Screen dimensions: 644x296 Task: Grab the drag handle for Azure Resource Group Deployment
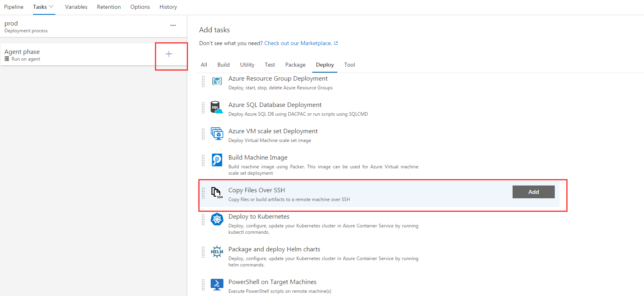[203, 81]
